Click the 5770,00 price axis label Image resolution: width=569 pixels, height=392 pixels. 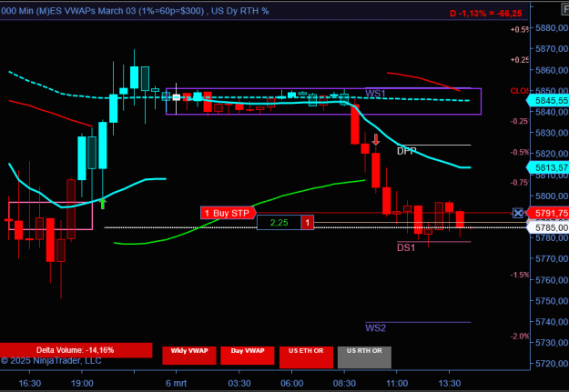[552, 259]
